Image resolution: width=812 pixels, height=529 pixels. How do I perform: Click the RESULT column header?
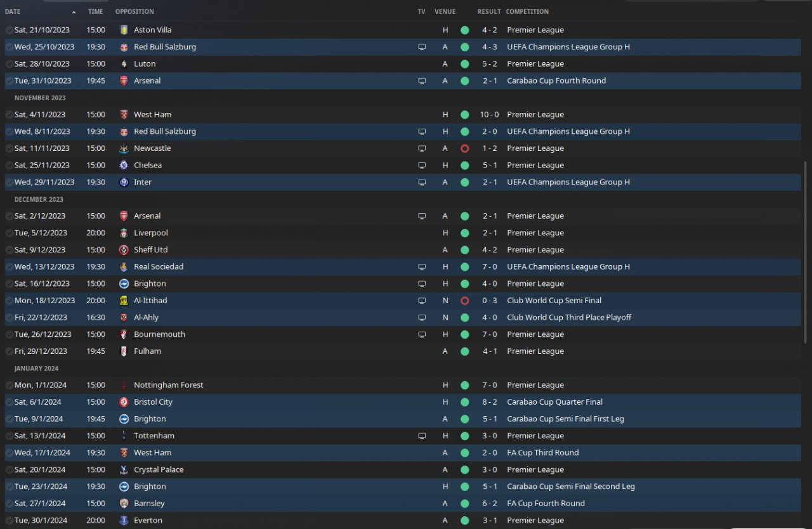pos(489,11)
